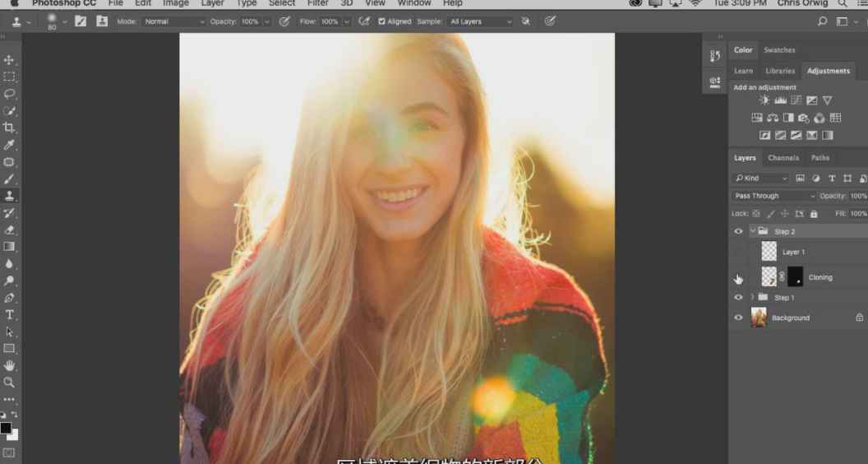868x464 pixels.
Task: Show the hidden Layer 1
Action: (738, 252)
